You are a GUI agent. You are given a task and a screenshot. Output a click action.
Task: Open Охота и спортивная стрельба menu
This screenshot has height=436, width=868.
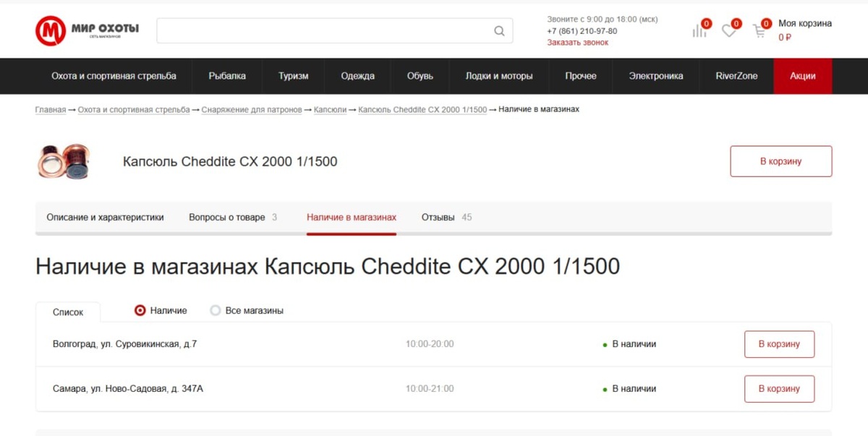pyautogui.click(x=114, y=76)
